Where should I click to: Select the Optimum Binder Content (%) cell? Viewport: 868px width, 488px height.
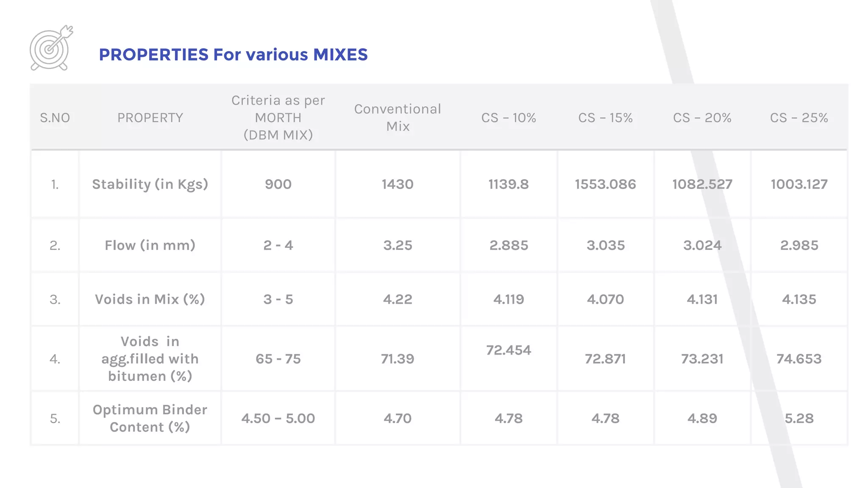point(150,418)
